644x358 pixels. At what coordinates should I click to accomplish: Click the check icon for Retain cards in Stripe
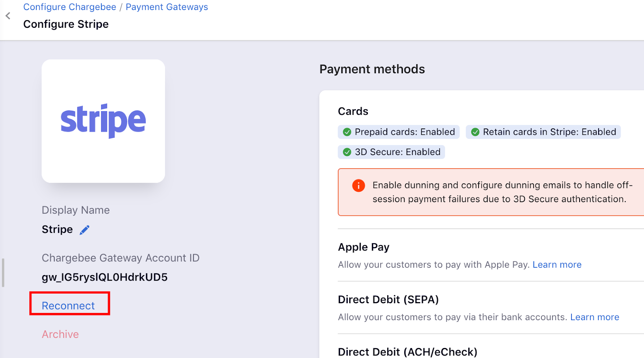pyautogui.click(x=475, y=132)
